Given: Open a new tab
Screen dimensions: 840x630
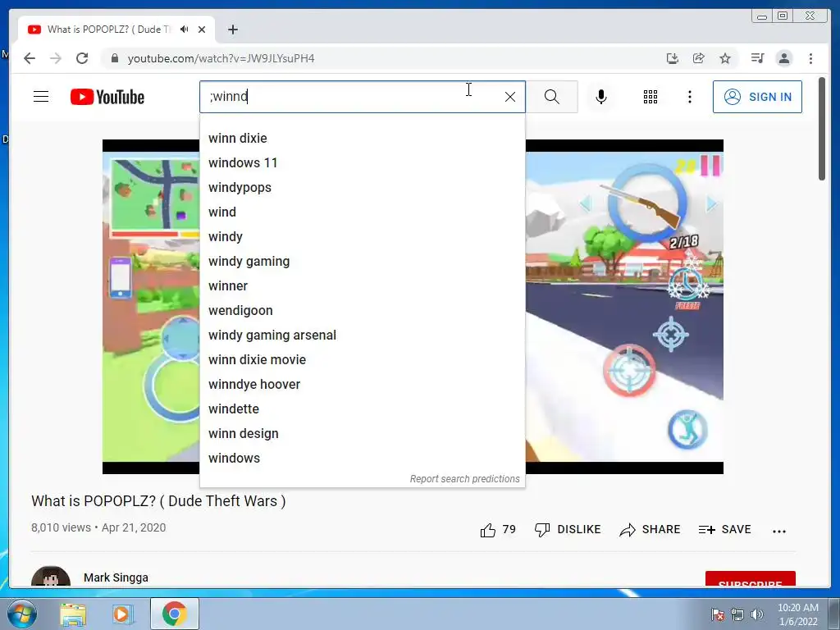Looking at the screenshot, I should 232,30.
